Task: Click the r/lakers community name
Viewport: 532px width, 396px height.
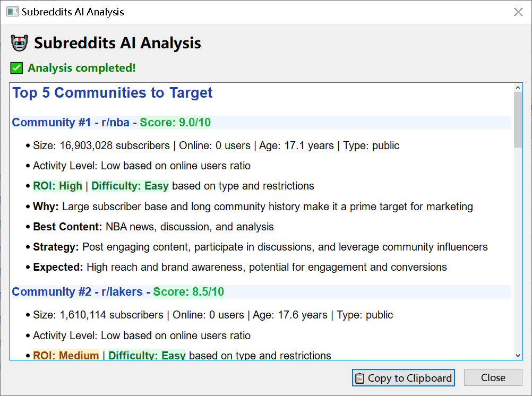Action: pos(122,291)
